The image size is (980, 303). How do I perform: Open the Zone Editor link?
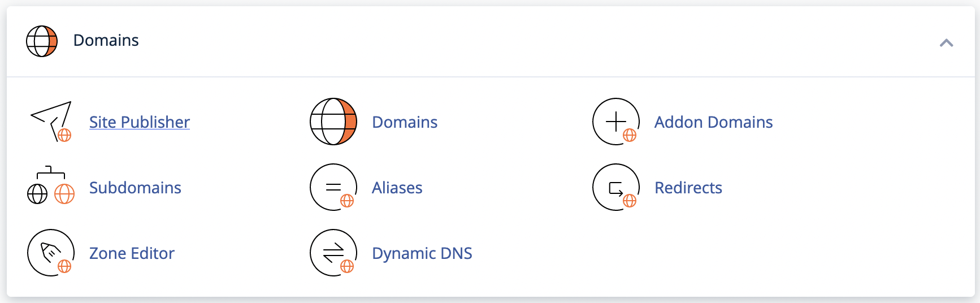coord(132,253)
